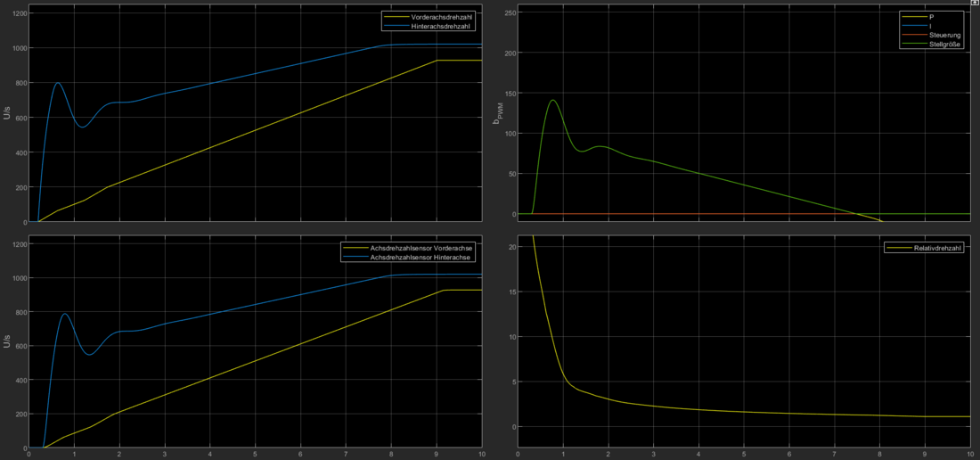Viewport: 980px width, 460px height.
Task: Click the U/s axis label of top-left plot
Action: pos(6,113)
